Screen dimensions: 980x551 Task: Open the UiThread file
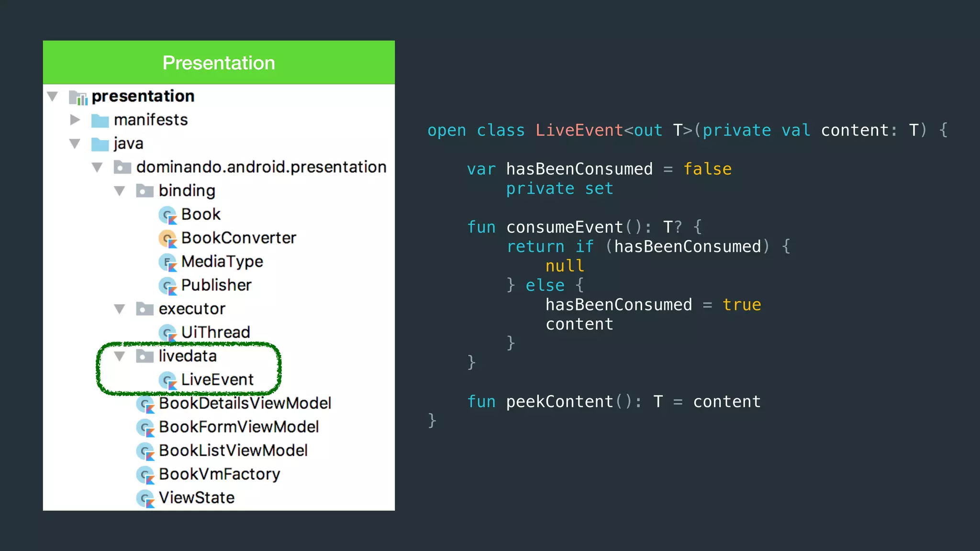(x=216, y=332)
